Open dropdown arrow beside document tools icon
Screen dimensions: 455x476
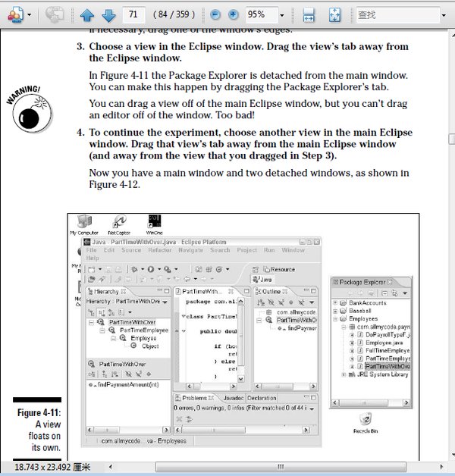coord(29,14)
